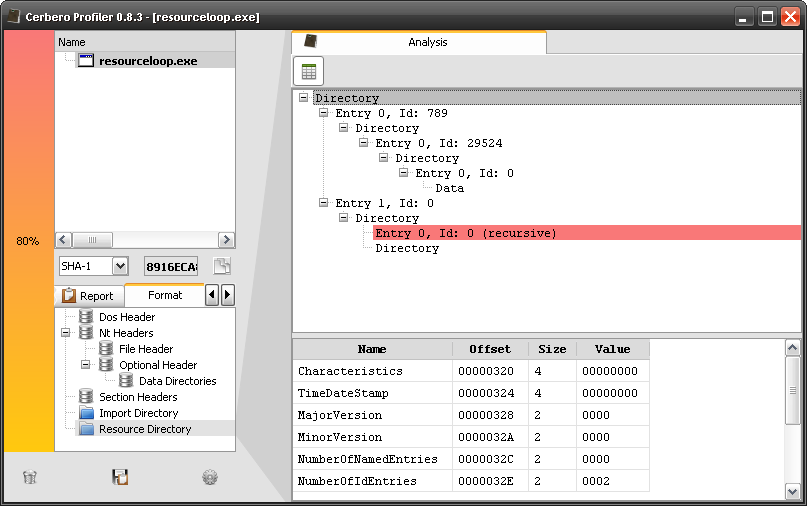Collapse Directory under Entry 1, Id: 0
The height and width of the screenshot is (506, 807).
[x=343, y=217]
